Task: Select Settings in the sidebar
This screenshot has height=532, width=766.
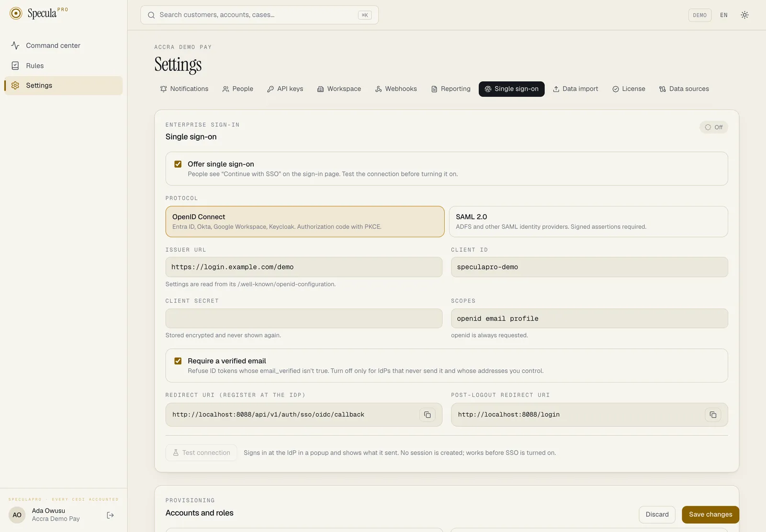Action: [63, 86]
